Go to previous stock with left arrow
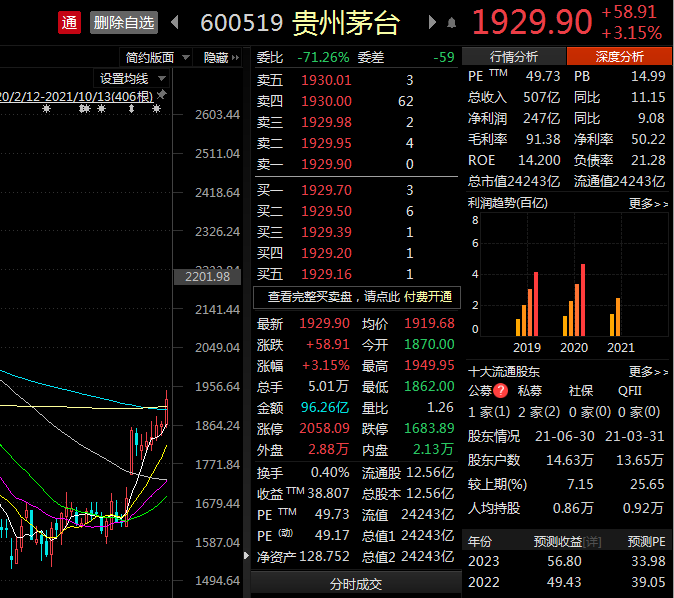Screen dimensions: 674x598 pyautogui.click(x=175, y=22)
